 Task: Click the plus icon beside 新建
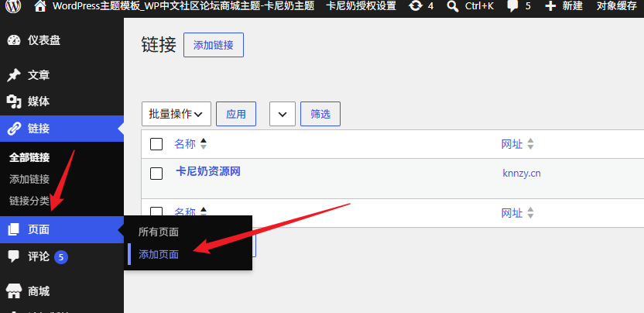550,5
